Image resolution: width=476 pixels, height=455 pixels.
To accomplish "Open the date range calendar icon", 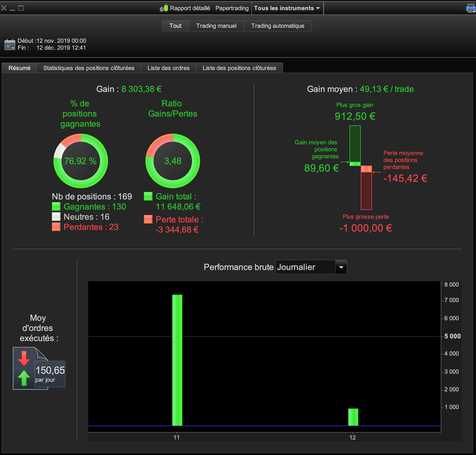I will (10, 44).
